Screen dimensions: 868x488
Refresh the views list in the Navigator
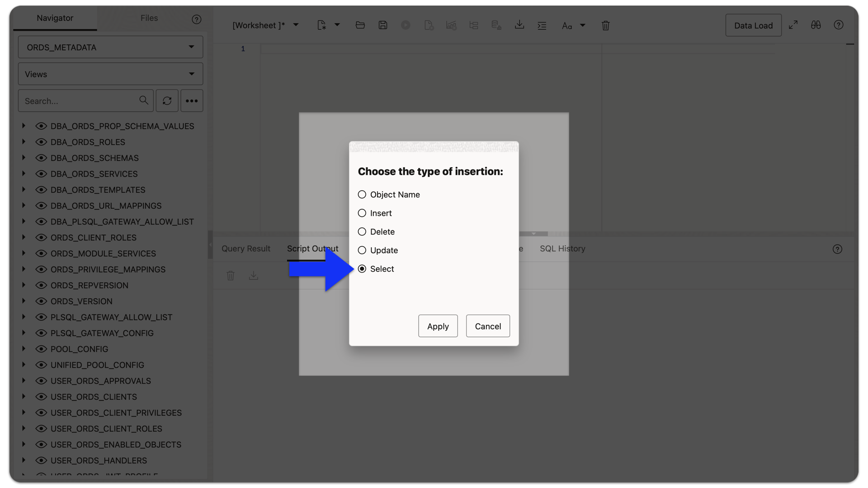tap(167, 100)
